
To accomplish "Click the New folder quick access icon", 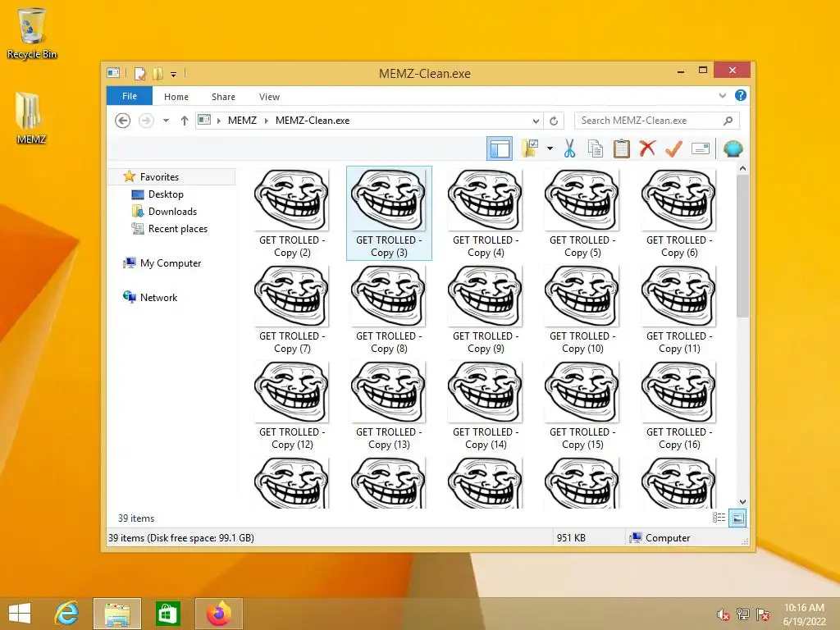I will click(157, 73).
